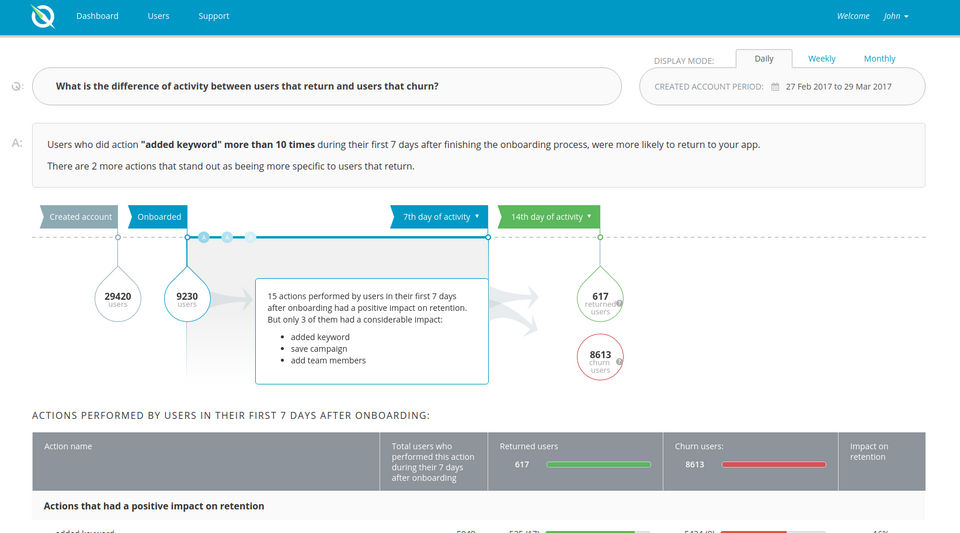Click the Total users who performed column header
The width and height of the screenshot is (960, 533).
433,462
